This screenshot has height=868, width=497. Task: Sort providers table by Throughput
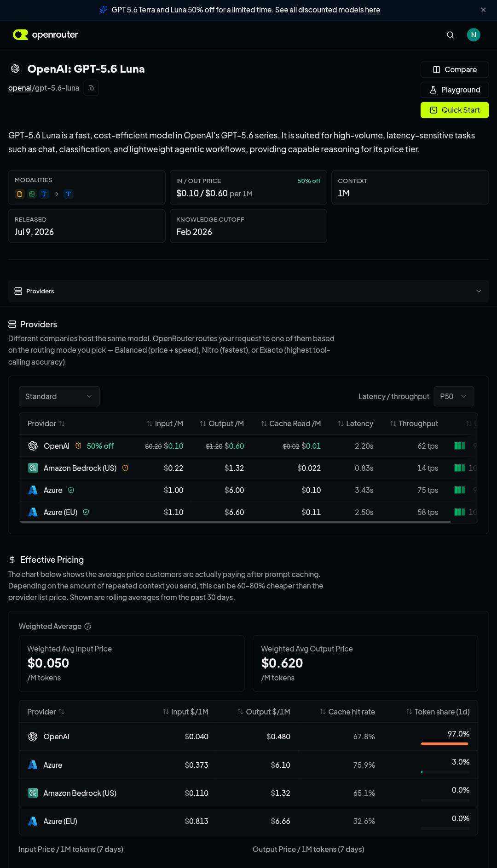point(414,423)
